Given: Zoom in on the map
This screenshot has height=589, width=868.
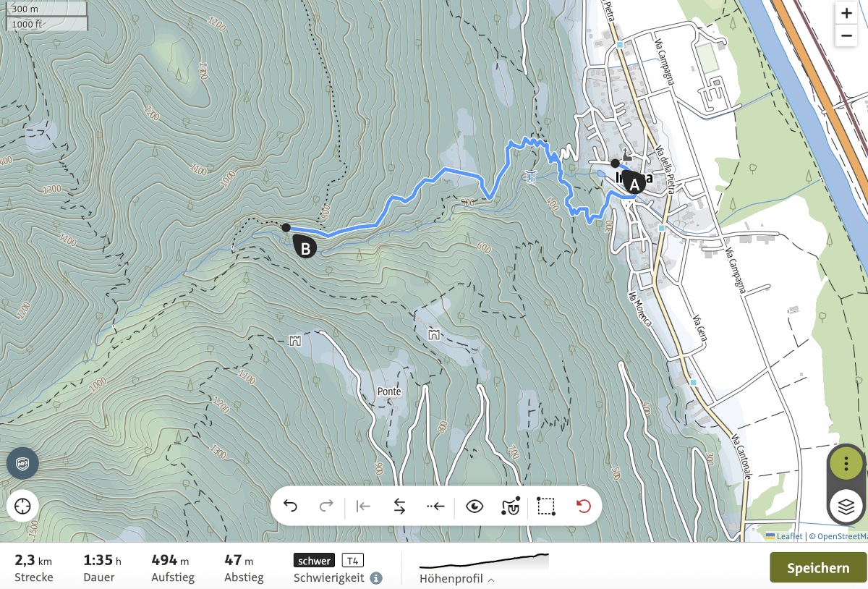Looking at the screenshot, I should coord(846,13).
